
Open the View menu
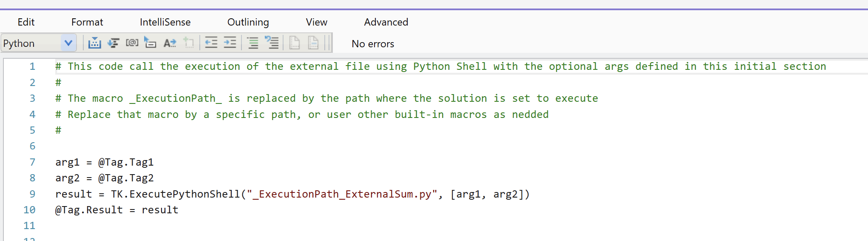317,22
